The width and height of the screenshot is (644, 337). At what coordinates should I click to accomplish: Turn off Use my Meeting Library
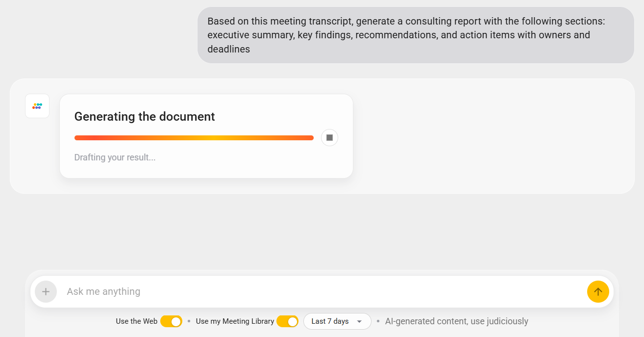(x=287, y=321)
